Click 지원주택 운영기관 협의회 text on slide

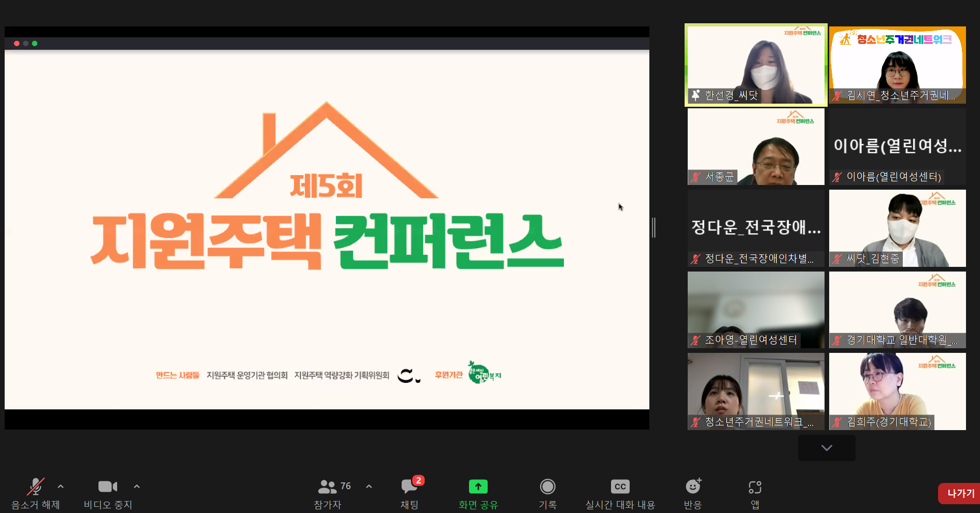click(x=247, y=375)
